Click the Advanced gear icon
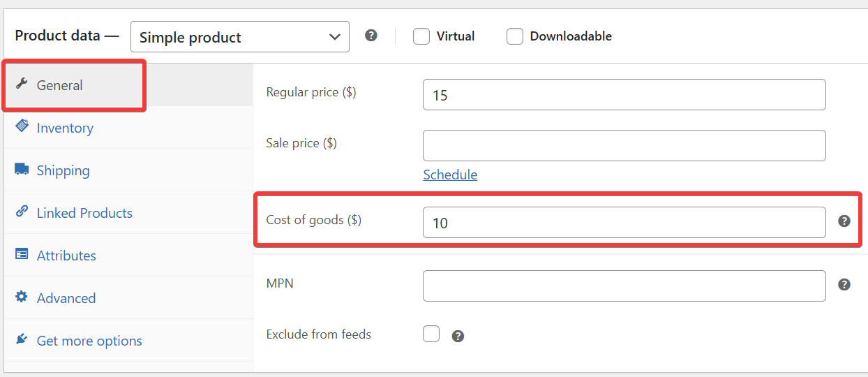This screenshot has width=868, height=377. pyautogui.click(x=22, y=297)
